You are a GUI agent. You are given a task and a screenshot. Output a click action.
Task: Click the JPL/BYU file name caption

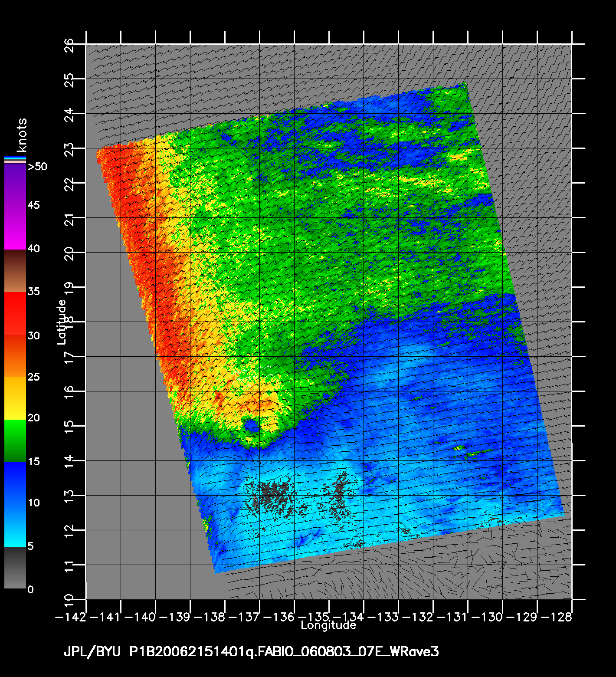click(x=251, y=652)
